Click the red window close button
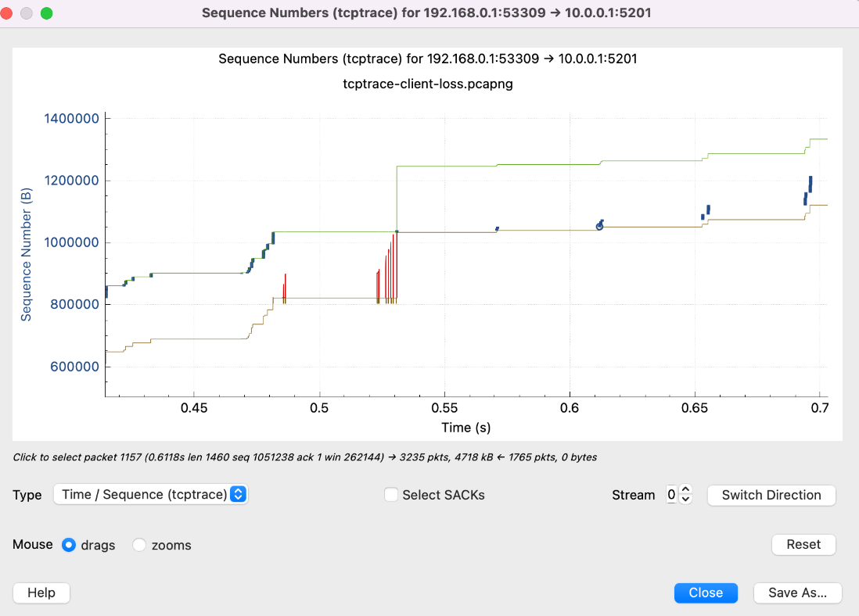The width and height of the screenshot is (859, 616). (9, 13)
